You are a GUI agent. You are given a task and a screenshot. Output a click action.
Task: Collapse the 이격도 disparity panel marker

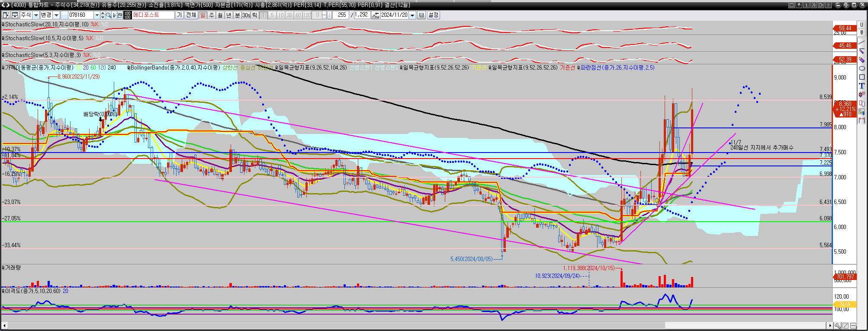[x=3, y=291]
